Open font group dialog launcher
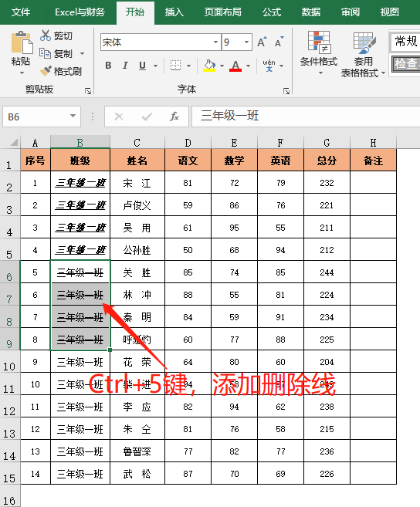The height and width of the screenshot is (507, 420). 286,91
